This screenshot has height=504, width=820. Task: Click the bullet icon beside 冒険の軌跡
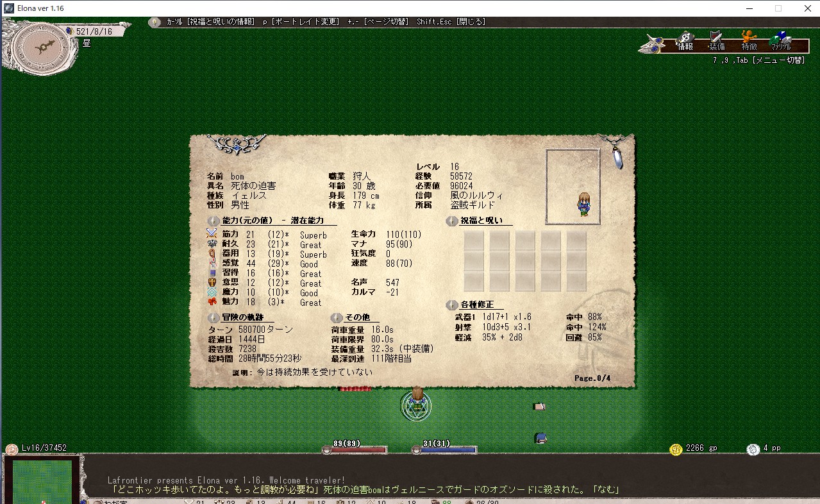click(213, 318)
